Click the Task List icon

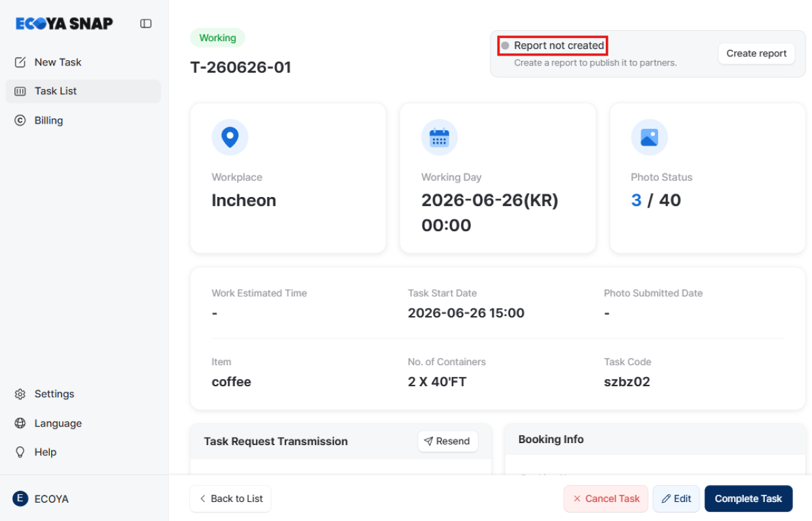click(20, 91)
